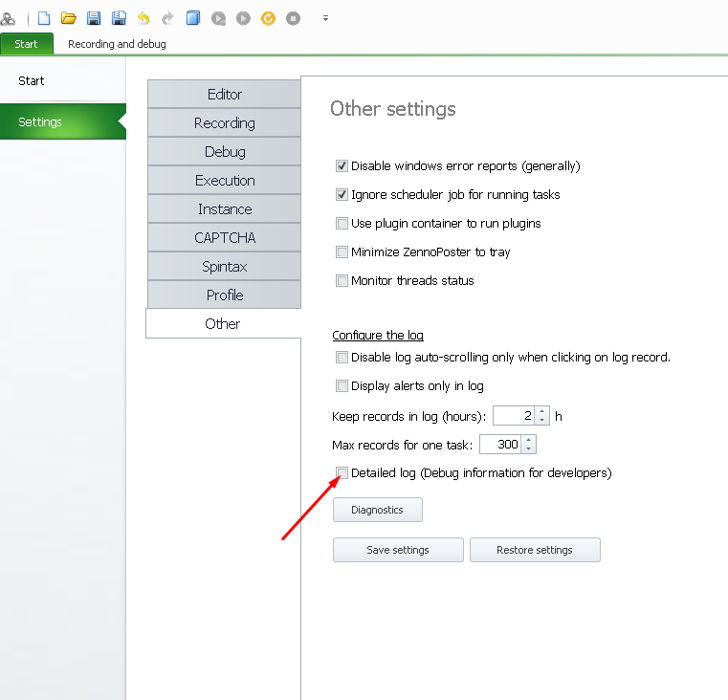The height and width of the screenshot is (700, 728).
Task: Click the Save settings button
Action: coord(398,550)
